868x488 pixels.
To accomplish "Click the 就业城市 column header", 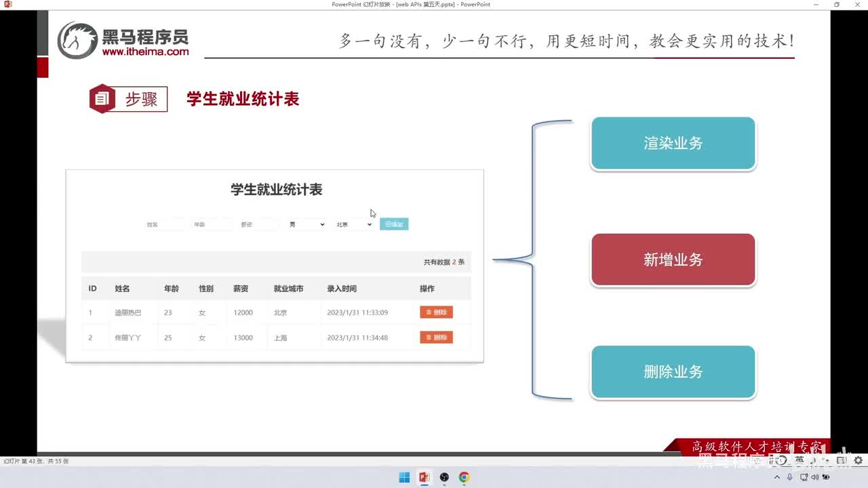I will (288, 289).
